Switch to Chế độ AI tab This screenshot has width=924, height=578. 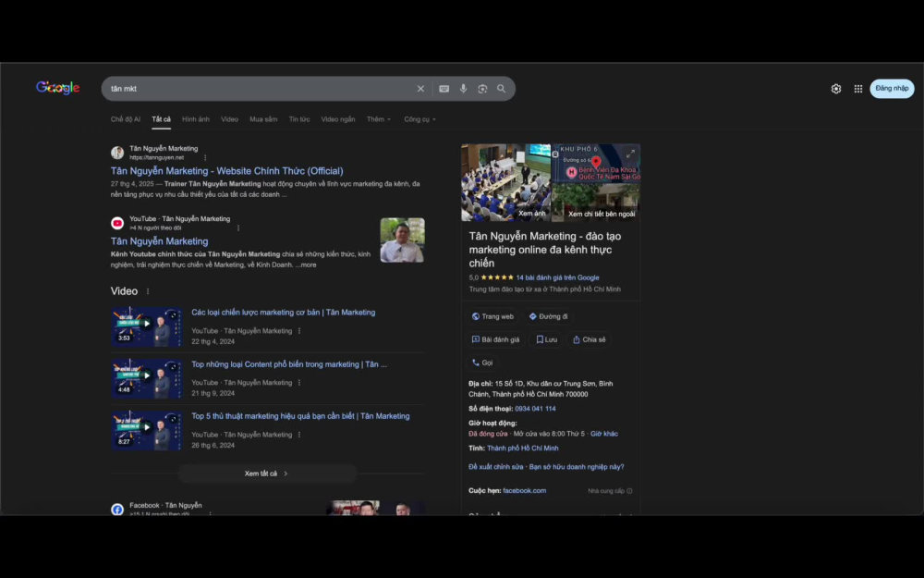pyautogui.click(x=126, y=119)
